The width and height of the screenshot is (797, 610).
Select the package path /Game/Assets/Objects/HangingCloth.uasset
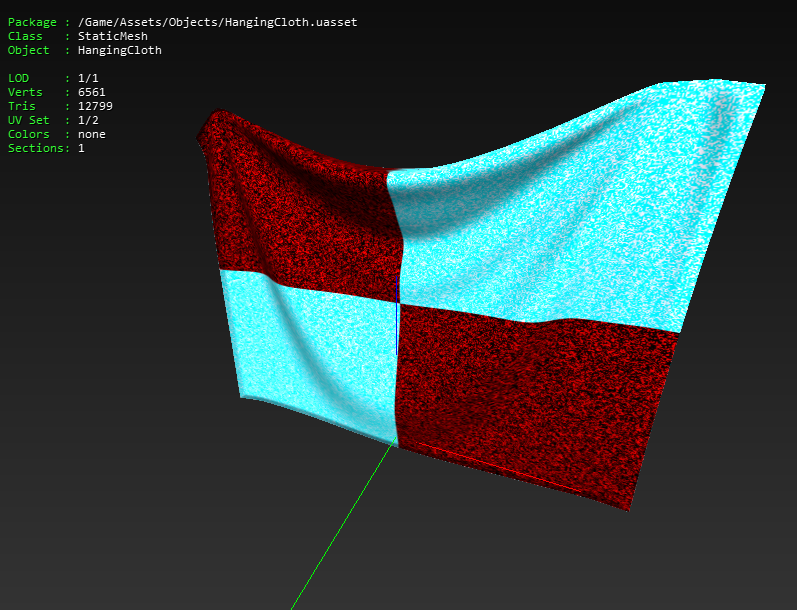pyautogui.click(x=218, y=22)
